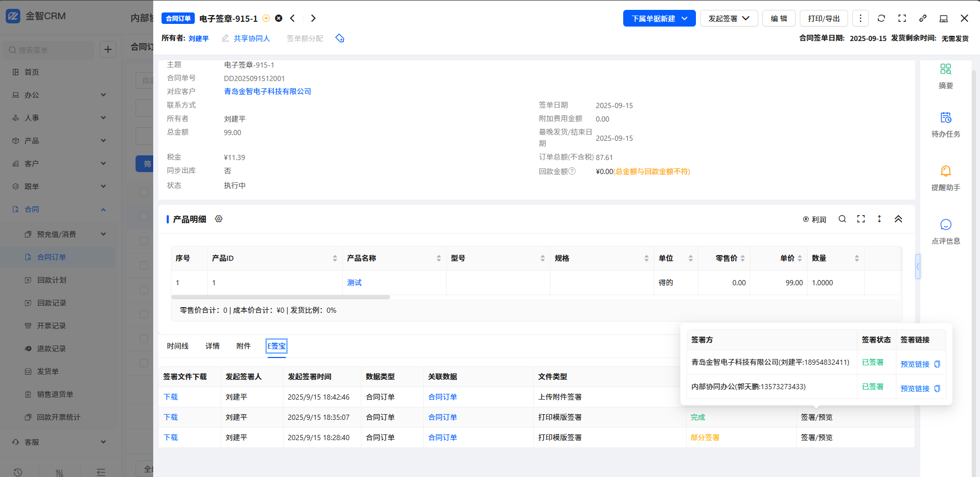This screenshot has width=980, height=477.
Task: Click the 编辑 edit button
Action: (x=778, y=19)
